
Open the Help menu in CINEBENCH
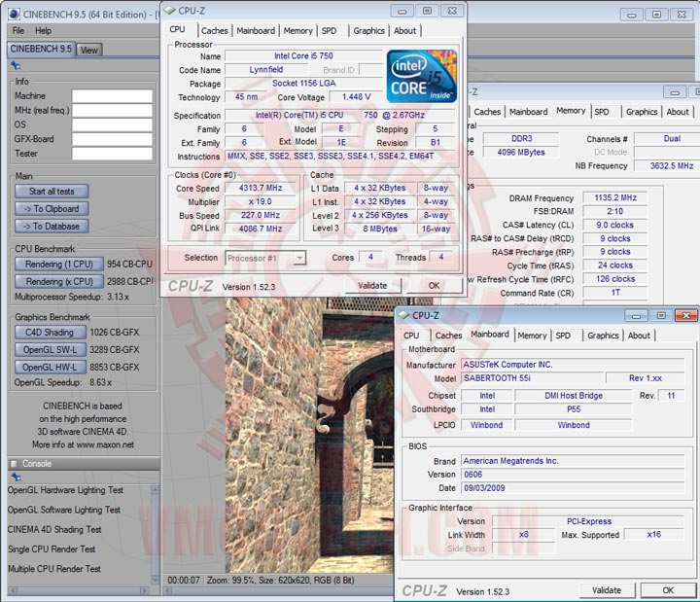44,30
